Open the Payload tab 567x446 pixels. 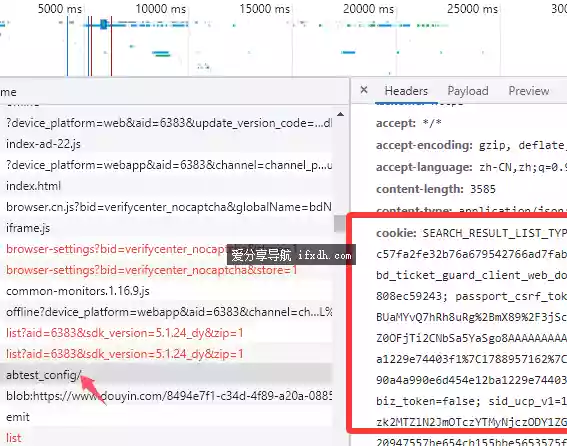[468, 91]
